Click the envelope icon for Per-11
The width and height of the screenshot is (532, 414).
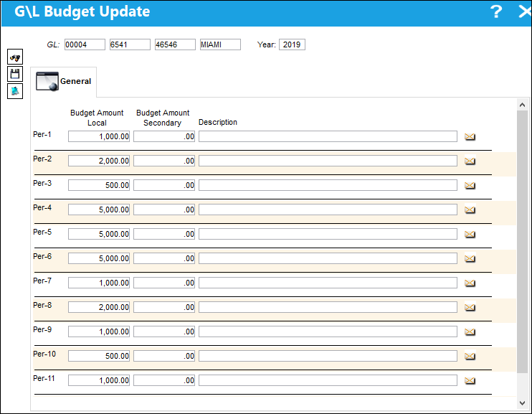click(470, 381)
